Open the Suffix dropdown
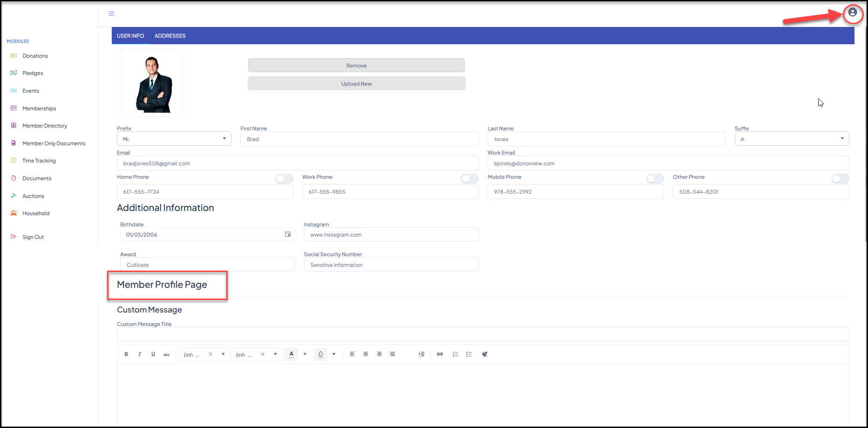The image size is (868, 428). [x=792, y=139]
